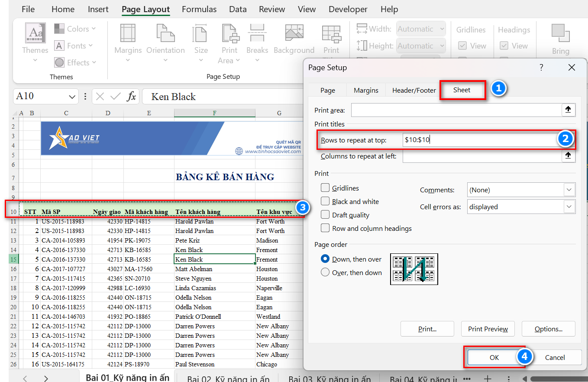Click the Margins icon in ribbon
588x382 pixels.
128,33
